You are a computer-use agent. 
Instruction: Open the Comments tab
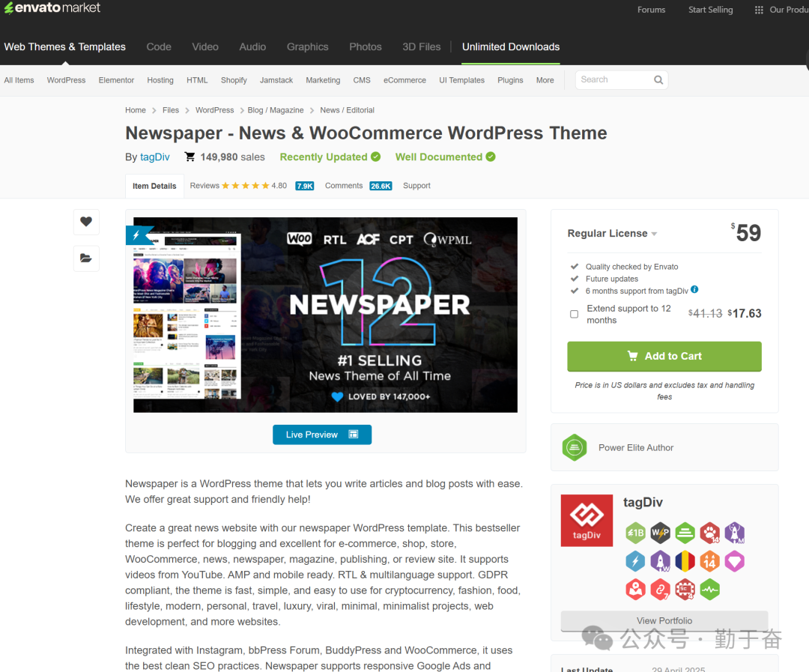(x=344, y=186)
